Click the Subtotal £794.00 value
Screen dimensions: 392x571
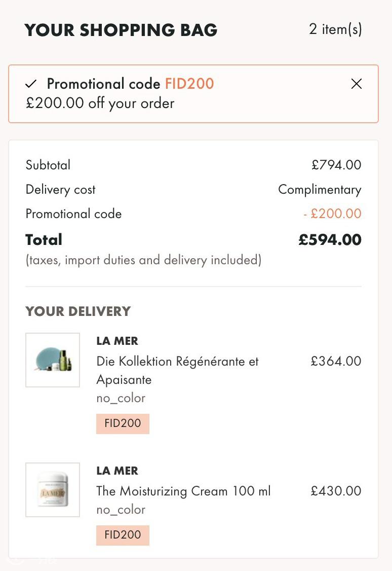point(336,165)
